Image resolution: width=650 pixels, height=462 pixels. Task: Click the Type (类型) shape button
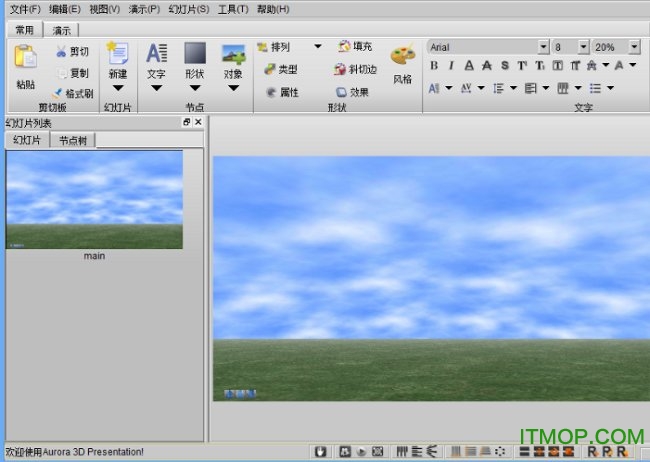point(281,69)
